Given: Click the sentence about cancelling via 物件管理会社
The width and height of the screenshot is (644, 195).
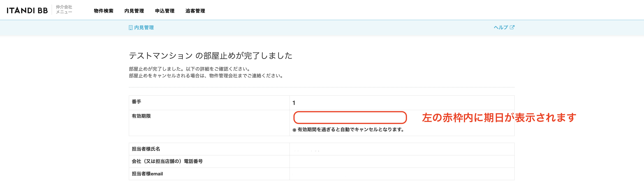Looking at the screenshot, I should coord(207,76).
